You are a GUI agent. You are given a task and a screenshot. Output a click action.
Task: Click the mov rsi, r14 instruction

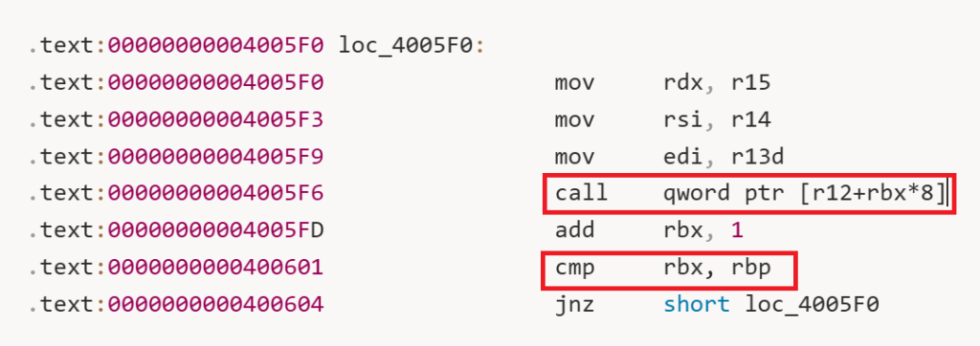click(662, 119)
